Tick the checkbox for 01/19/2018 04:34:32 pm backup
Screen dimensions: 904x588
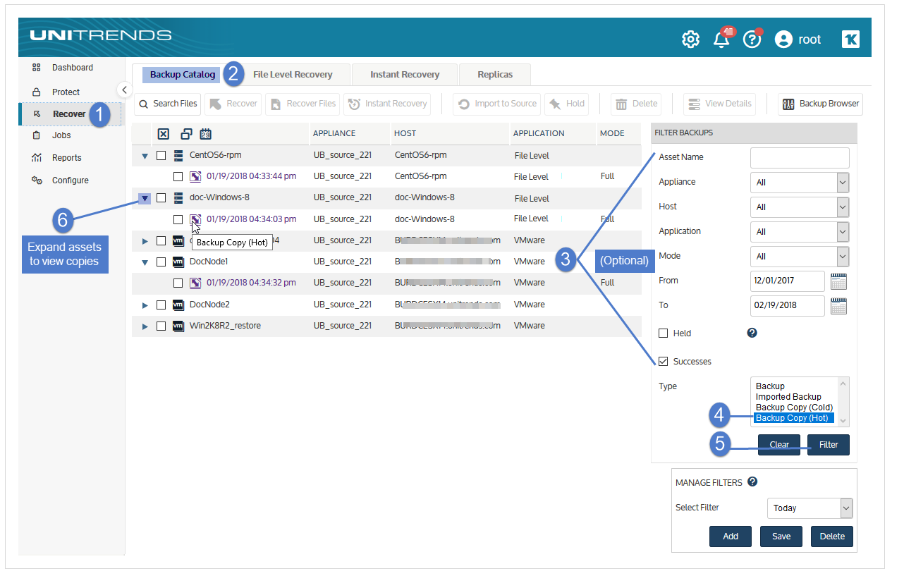(178, 283)
